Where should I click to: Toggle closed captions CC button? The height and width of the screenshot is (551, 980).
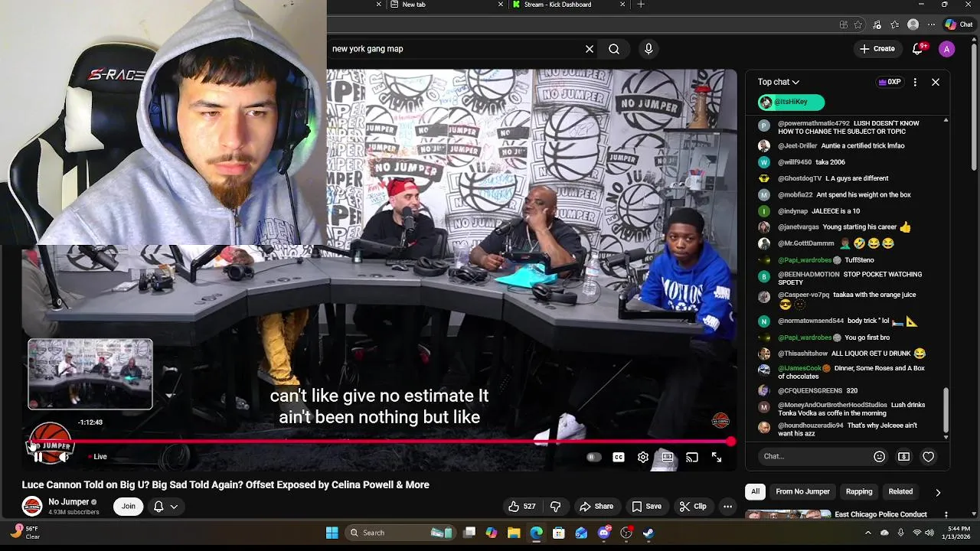coord(619,457)
